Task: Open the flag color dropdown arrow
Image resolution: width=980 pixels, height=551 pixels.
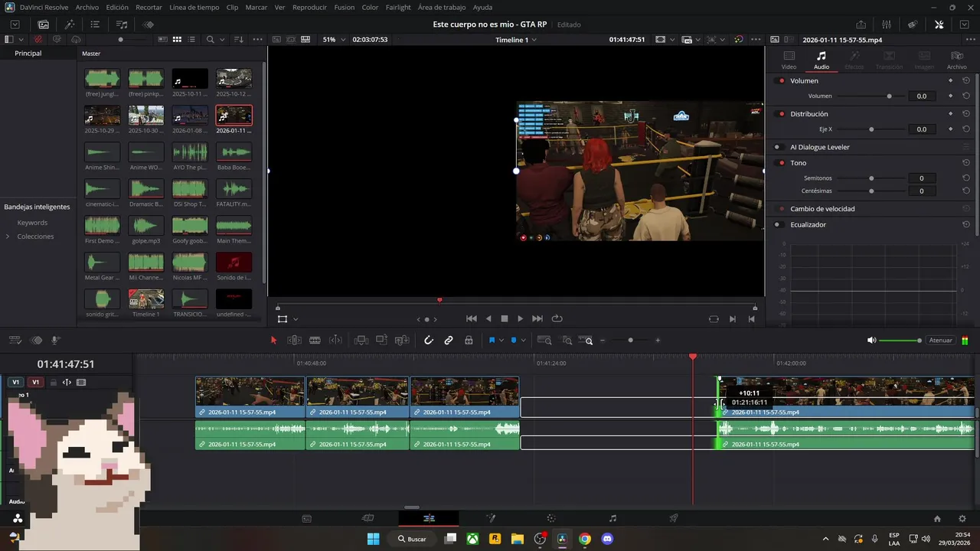Action: (501, 341)
